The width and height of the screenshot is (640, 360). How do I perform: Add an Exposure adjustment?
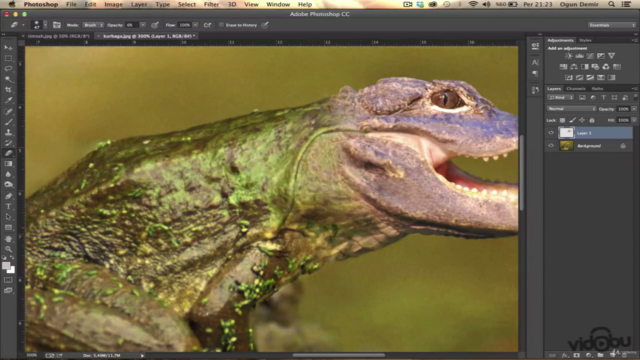point(600,56)
